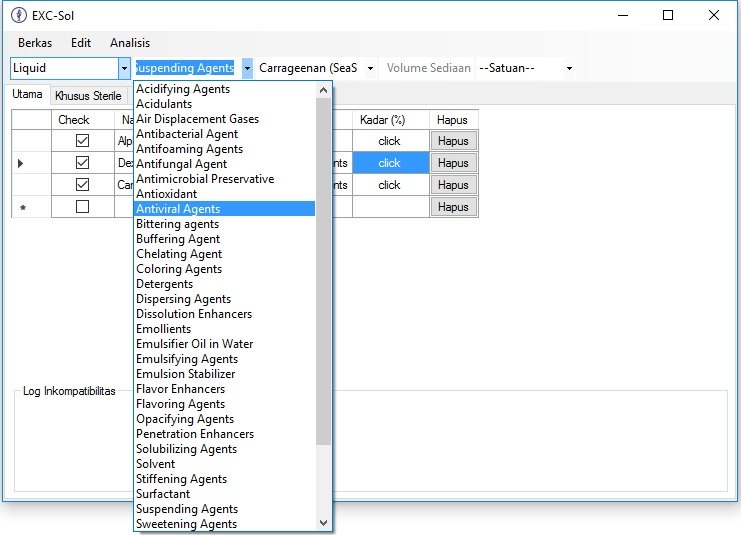Open the Analisis menu
741x535 pixels.
click(x=130, y=43)
